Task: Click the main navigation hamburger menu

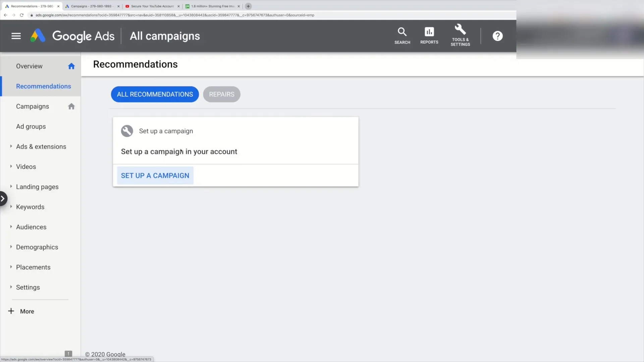Action: [16, 35]
